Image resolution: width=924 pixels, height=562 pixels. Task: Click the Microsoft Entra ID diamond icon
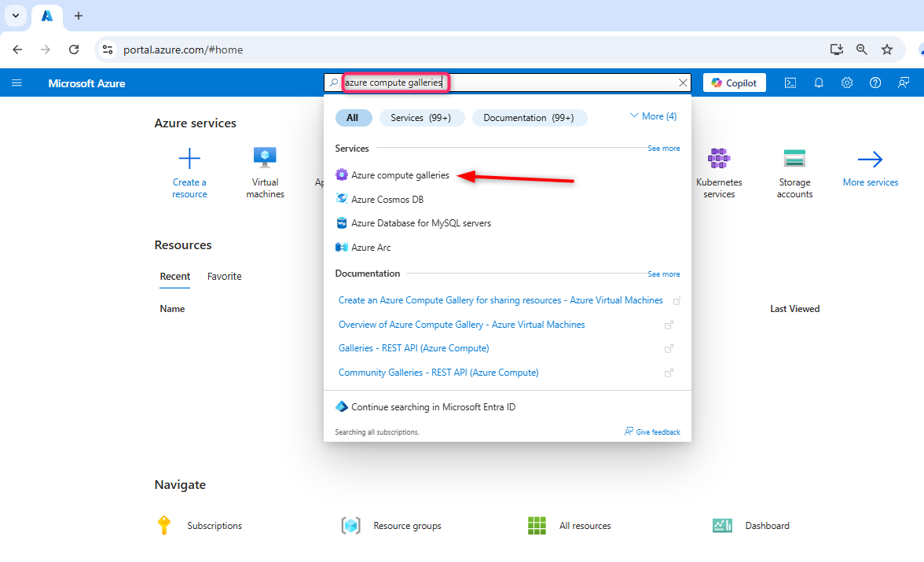tap(341, 406)
